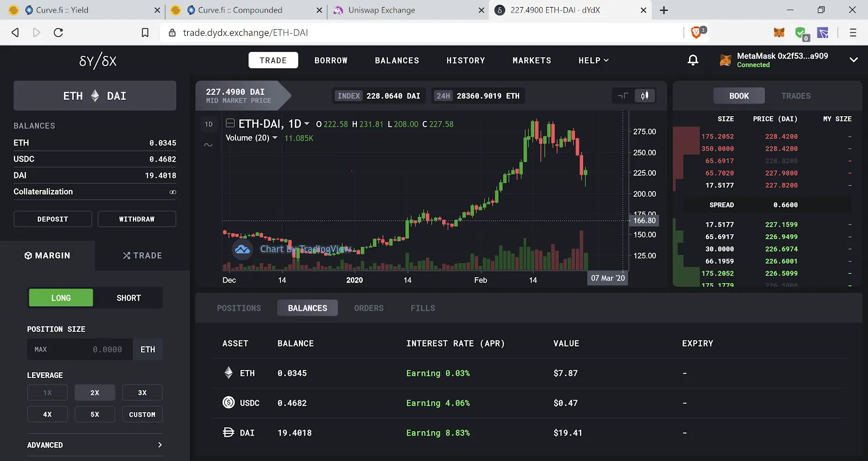Viewport: 868px width, 461px height.
Task: Show the TRADES list
Action: tap(796, 96)
